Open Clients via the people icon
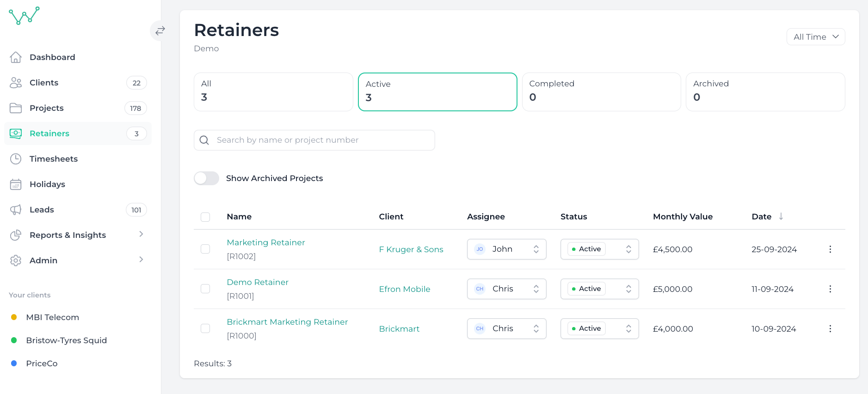The image size is (868, 394). (16, 83)
